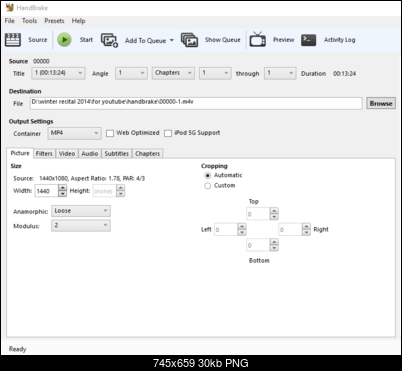Click the Preview label
Screen dimensions: 402x371
pyautogui.click(x=283, y=40)
